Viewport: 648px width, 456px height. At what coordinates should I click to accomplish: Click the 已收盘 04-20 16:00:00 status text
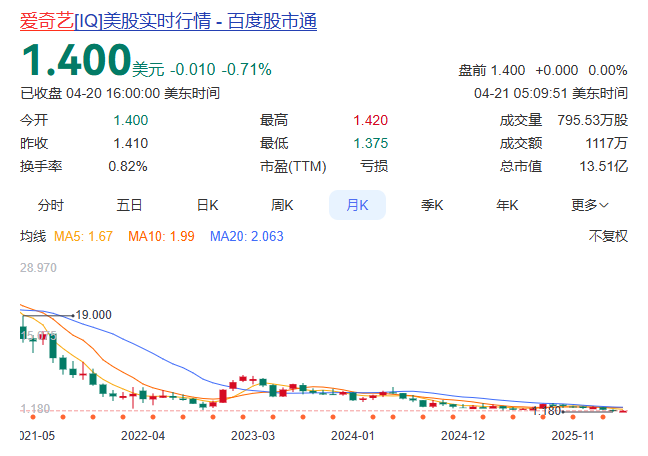pos(90,93)
